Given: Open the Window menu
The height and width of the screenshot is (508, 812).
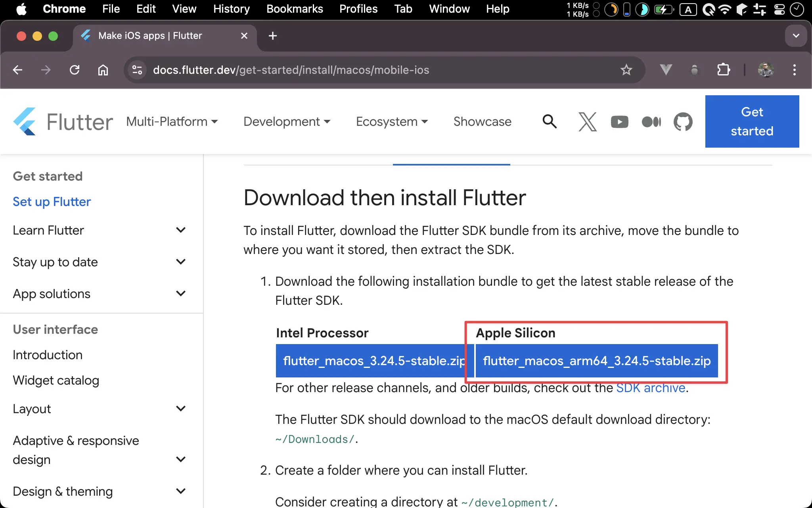Looking at the screenshot, I should click(449, 9).
